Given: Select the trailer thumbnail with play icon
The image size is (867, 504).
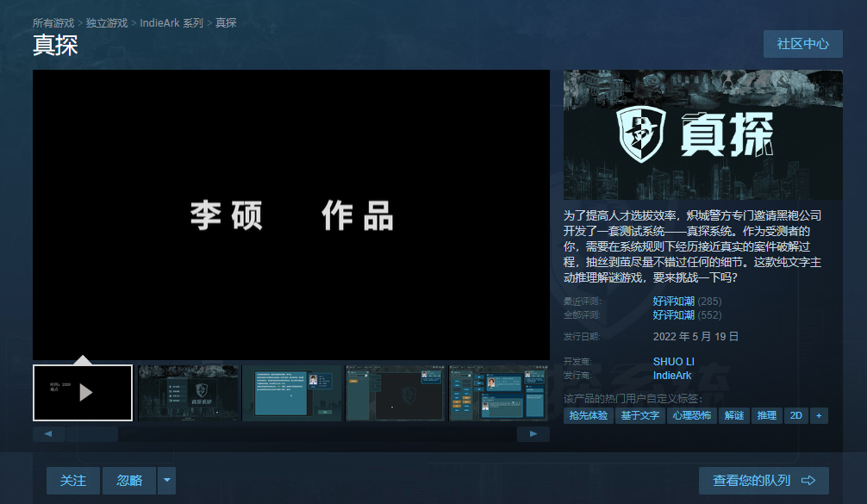Looking at the screenshot, I should 83,392.
